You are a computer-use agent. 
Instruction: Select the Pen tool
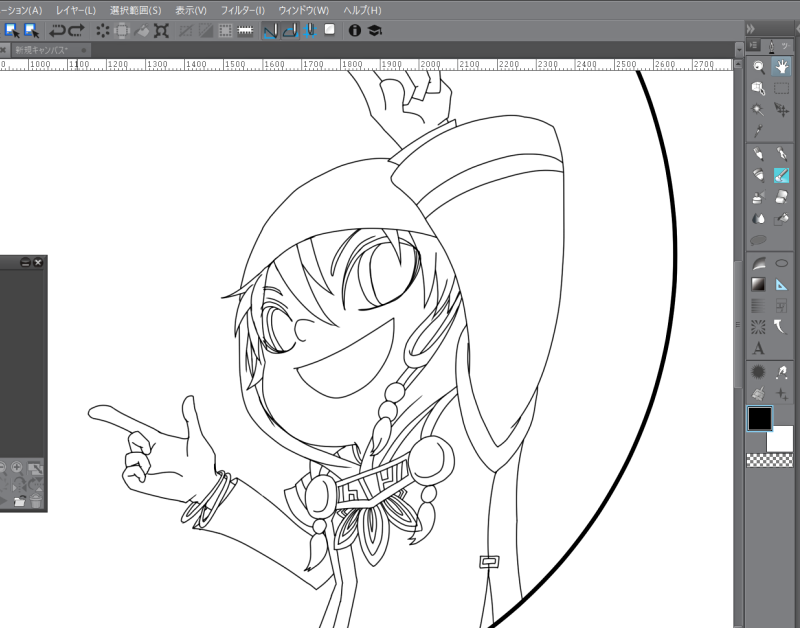pyautogui.click(x=759, y=154)
